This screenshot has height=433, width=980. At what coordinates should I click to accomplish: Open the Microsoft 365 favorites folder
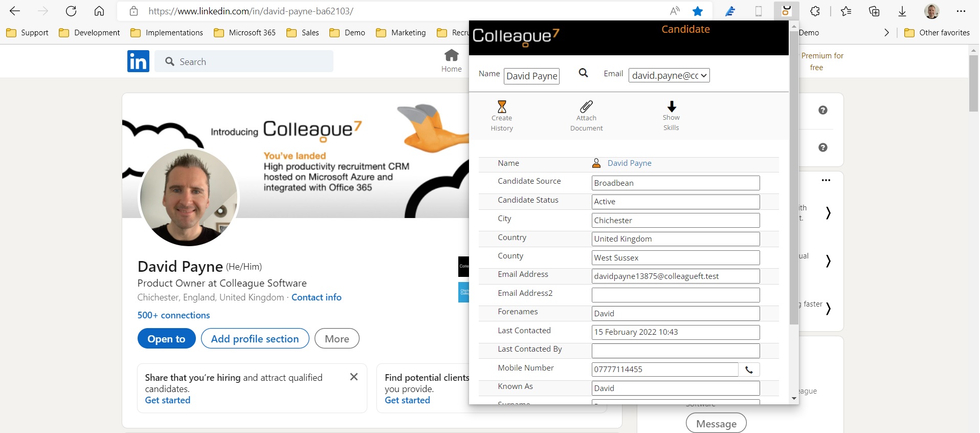(x=244, y=33)
